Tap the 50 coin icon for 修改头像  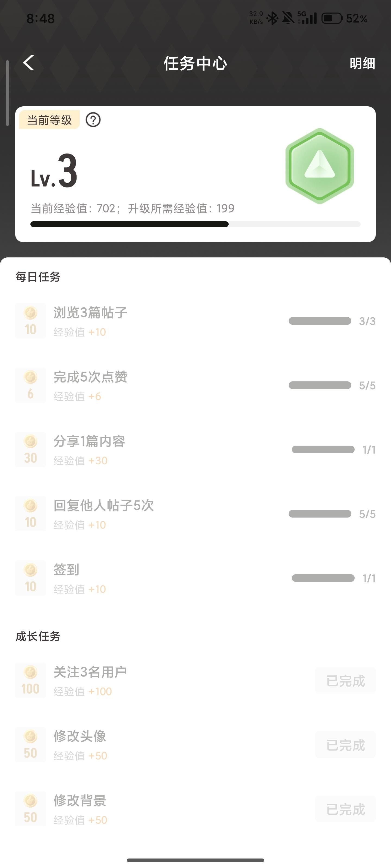pos(30,744)
